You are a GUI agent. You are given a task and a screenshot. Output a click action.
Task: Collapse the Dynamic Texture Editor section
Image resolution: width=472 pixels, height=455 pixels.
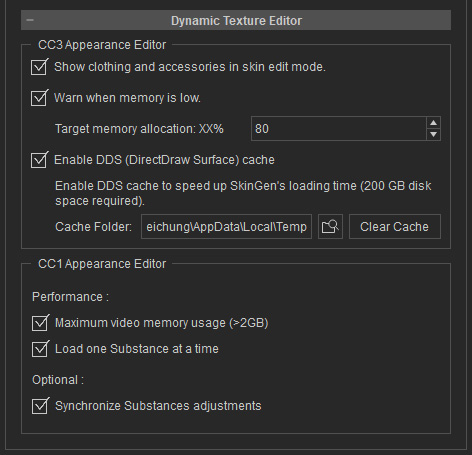30,20
